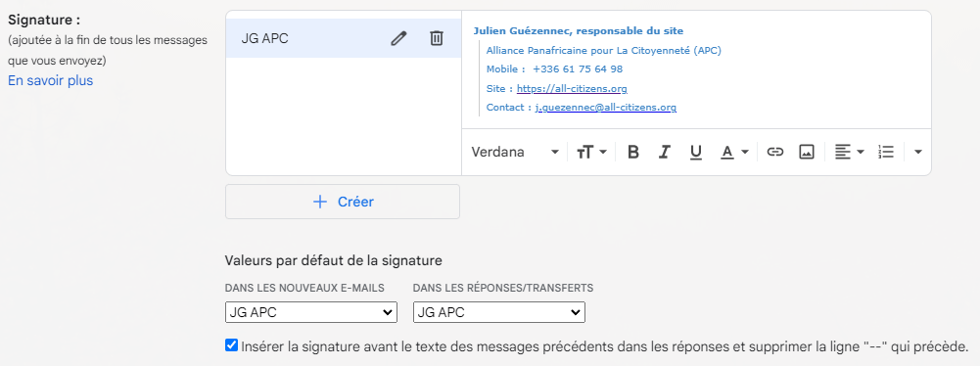This screenshot has width=980, height=366.
Task: Toggle italic formatting in signature editor
Action: point(665,152)
